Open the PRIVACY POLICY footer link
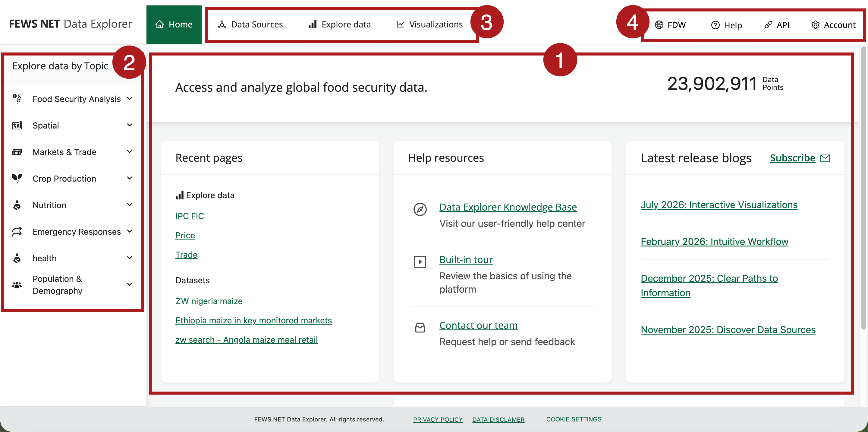This screenshot has width=868, height=432. tap(438, 419)
